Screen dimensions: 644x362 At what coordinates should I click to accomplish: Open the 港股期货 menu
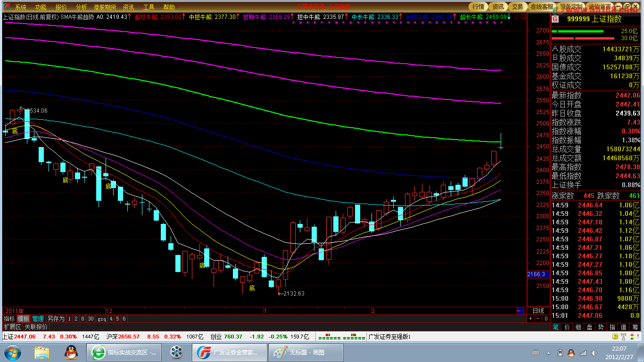coord(105,7)
